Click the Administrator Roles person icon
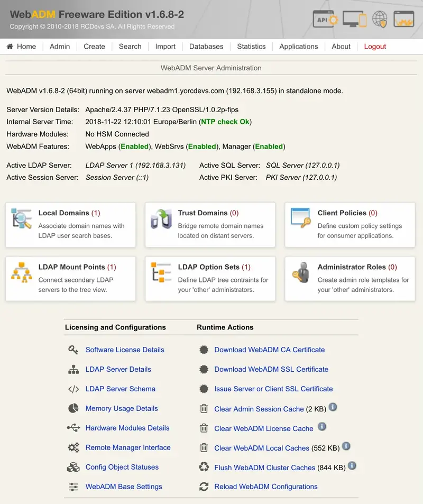The height and width of the screenshot is (504, 423). pos(300,272)
